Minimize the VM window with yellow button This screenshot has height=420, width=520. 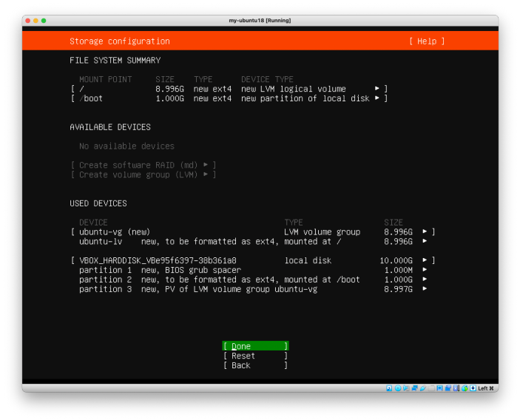[36, 21]
